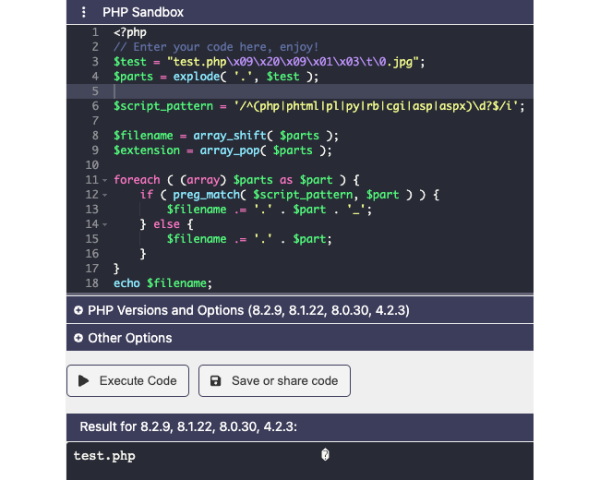Expand Other Options section
Screen dimensions: 600x480
pos(300,338)
